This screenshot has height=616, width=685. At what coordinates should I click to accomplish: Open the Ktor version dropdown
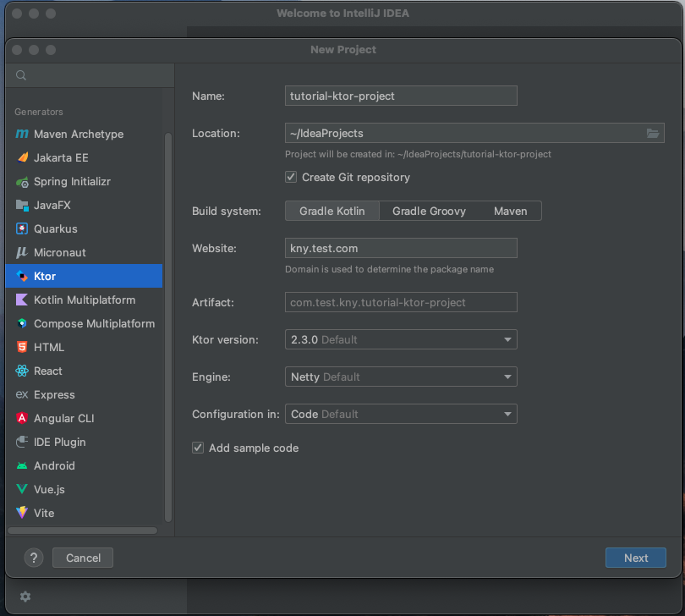pos(401,339)
